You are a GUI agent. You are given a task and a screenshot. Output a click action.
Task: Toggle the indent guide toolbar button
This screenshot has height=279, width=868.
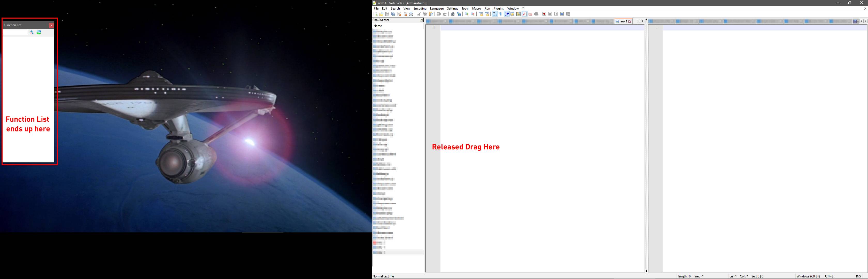507,14
